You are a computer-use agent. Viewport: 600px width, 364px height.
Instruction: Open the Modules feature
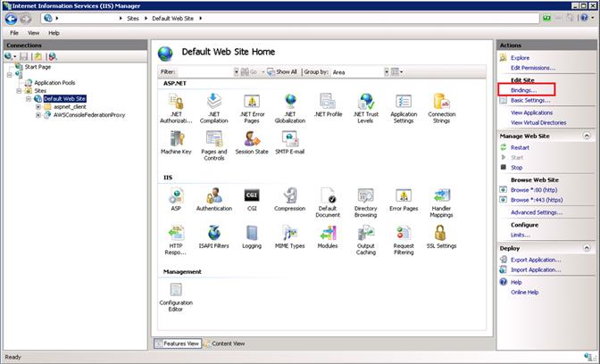click(x=328, y=236)
